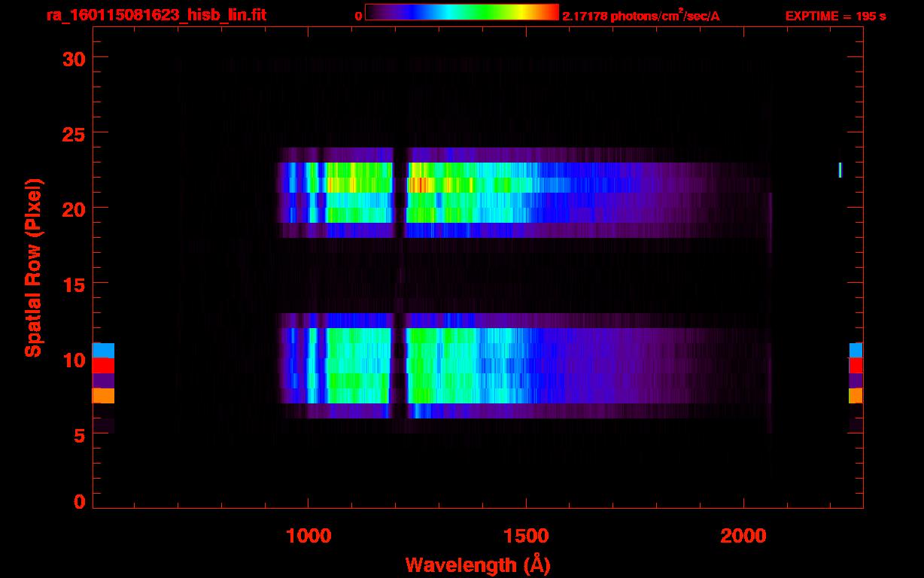Click the EXPTIME = 195 s text
Image resolution: width=924 pixels, height=578 pixels.
pyautogui.click(x=835, y=16)
